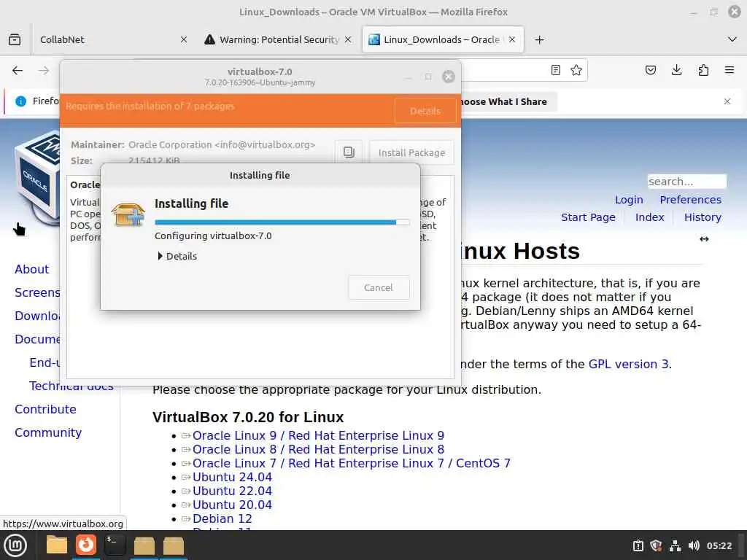Click the double-arrow page width toggle

click(x=704, y=239)
